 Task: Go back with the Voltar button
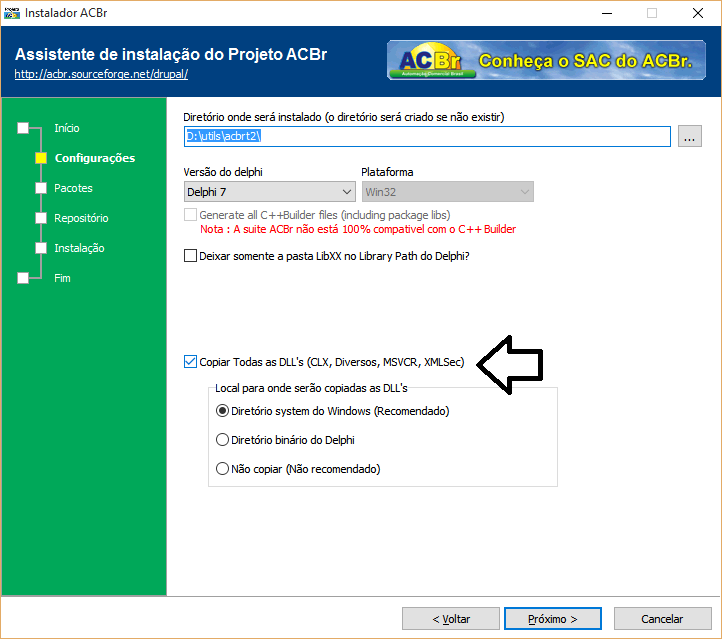[x=451, y=619]
